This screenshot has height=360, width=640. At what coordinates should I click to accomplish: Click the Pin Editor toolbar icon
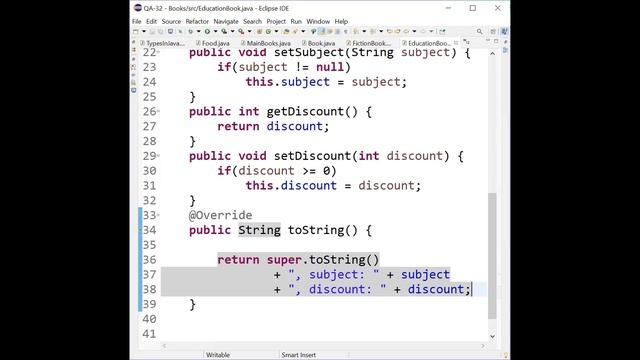point(442,31)
